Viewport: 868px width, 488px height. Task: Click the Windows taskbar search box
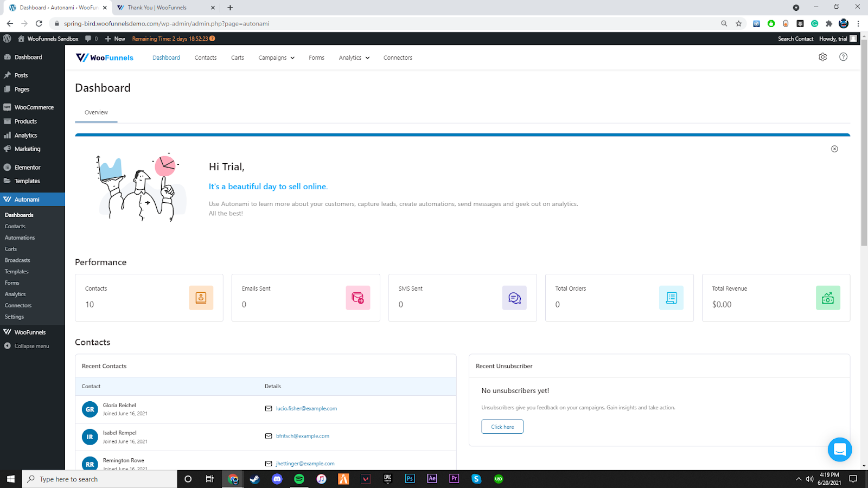(x=99, y=479)
